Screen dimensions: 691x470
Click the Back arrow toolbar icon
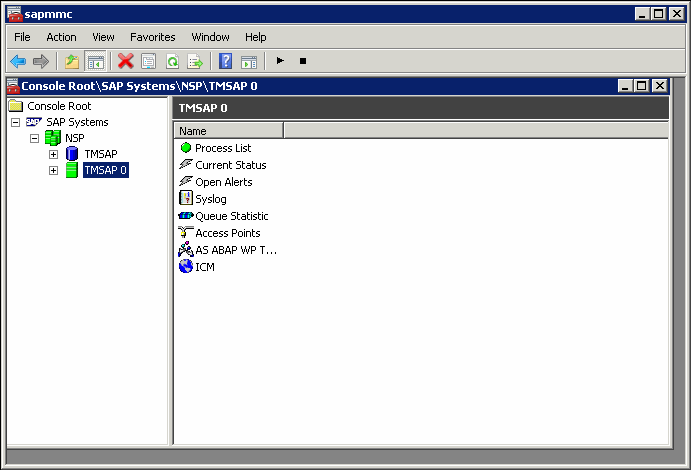coord(18,61)
